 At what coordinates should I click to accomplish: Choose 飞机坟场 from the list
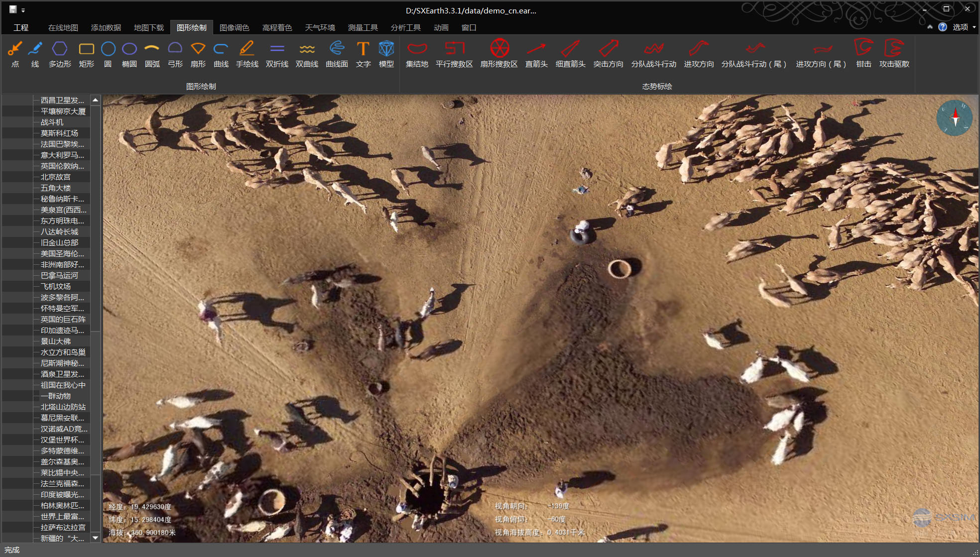[56, 287]
